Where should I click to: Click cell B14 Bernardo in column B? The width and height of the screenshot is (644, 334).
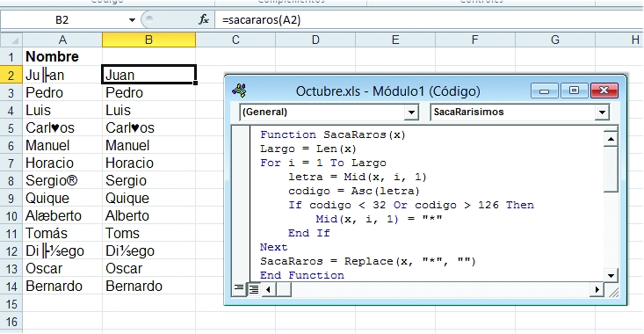tap(149, 287)
